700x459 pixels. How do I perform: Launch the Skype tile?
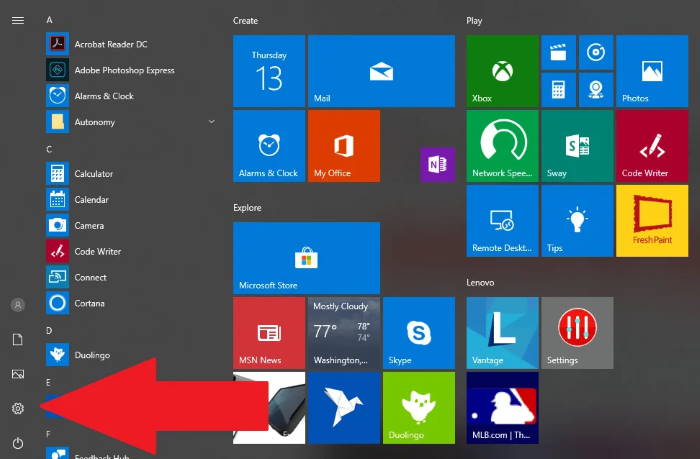pyautogui.click(x=419, y=333)
